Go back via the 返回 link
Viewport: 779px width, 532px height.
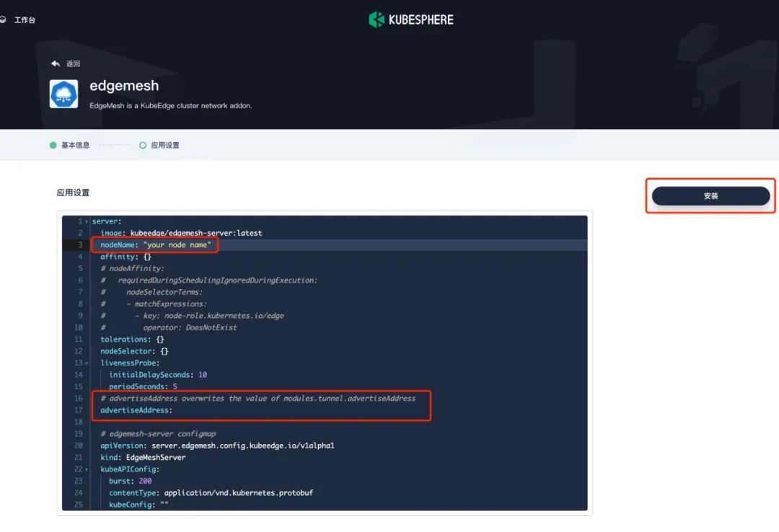click(x=73, y=63)
